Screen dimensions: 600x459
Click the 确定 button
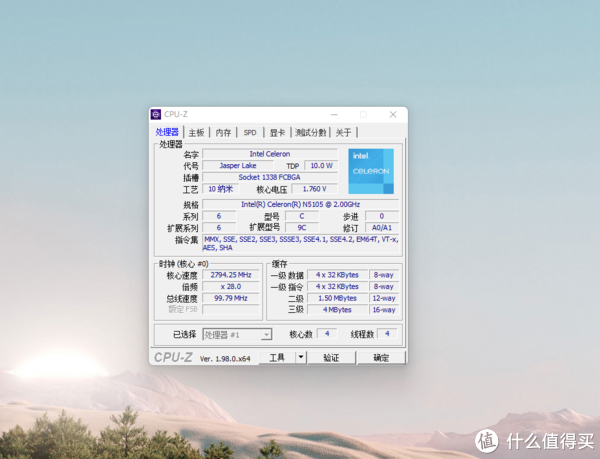(x=381, y=358)
